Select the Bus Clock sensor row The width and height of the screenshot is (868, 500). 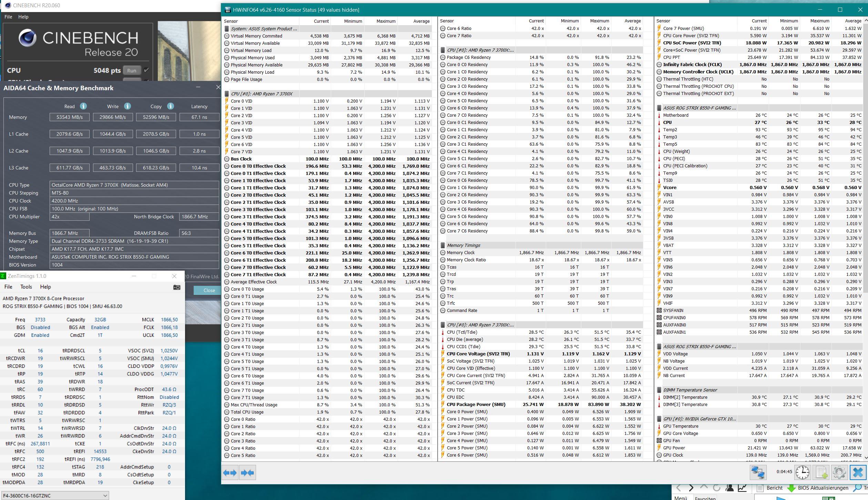pyautogui.click(x=327, y=159)
